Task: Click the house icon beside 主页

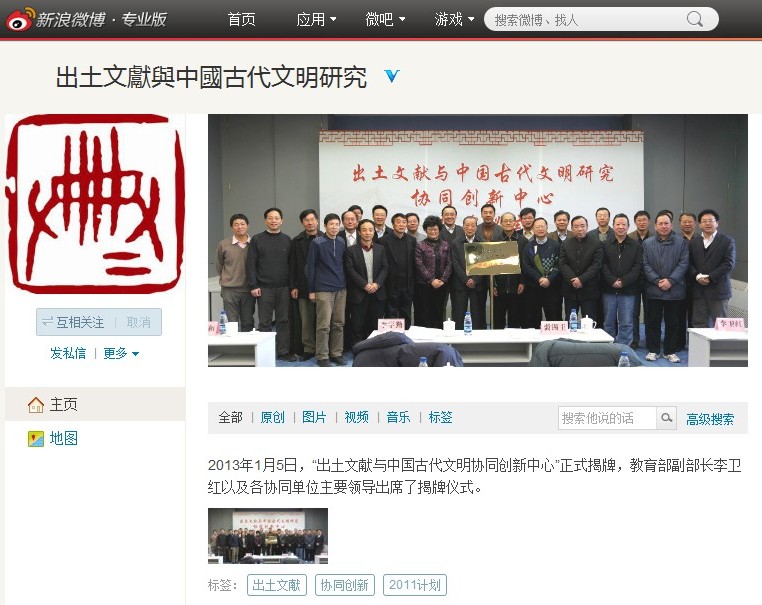Action: [36, 405]
